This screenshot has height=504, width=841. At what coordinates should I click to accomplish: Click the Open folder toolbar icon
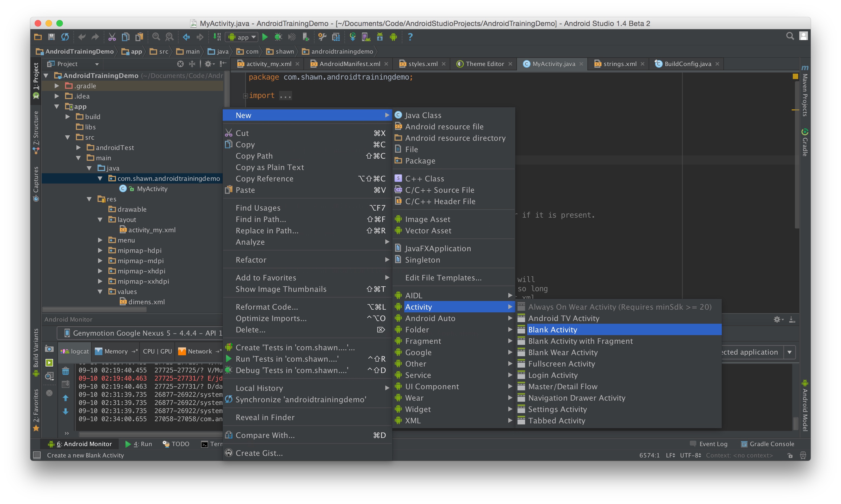tap(38, 37)
